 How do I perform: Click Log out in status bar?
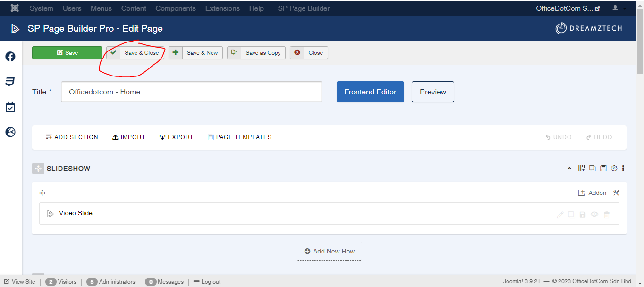(x=207, y=282)
